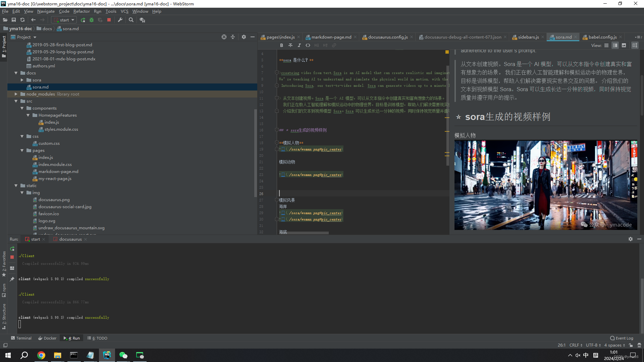This screenshot has height=362, width=644.
Task: Apply Italic formatting in markdown toolbar
Action: tap(299, 45)
